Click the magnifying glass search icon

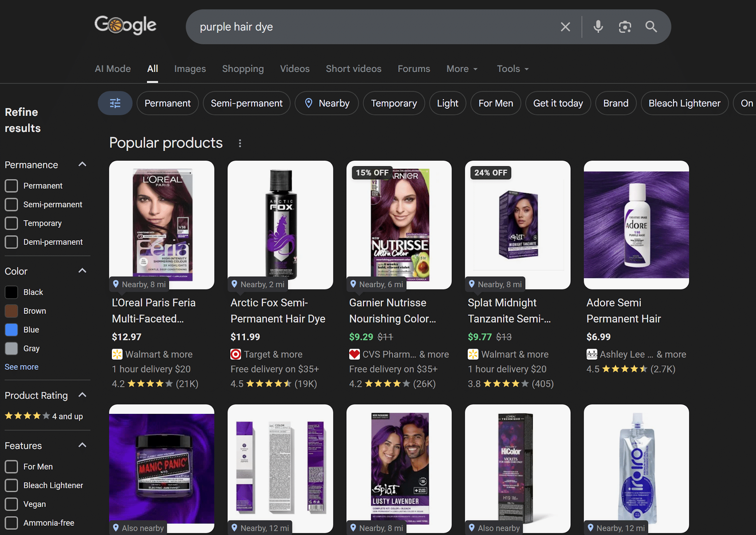(x=651, y=27)
